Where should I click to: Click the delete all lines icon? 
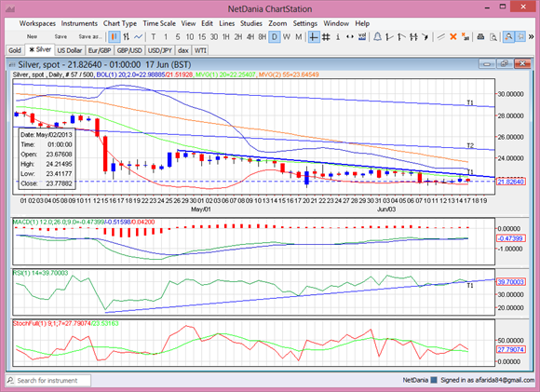click(x=466, y=36)
